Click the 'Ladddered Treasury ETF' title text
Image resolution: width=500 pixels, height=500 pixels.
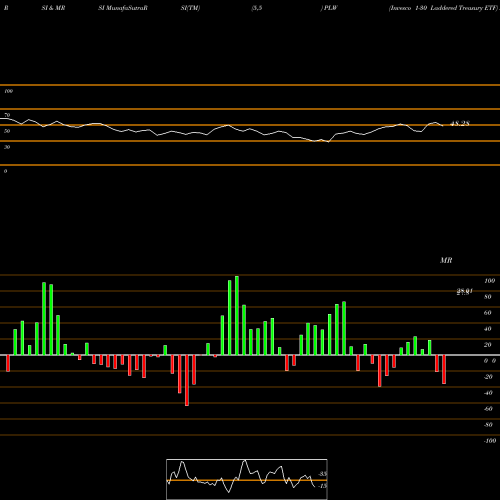coord(464,8)
